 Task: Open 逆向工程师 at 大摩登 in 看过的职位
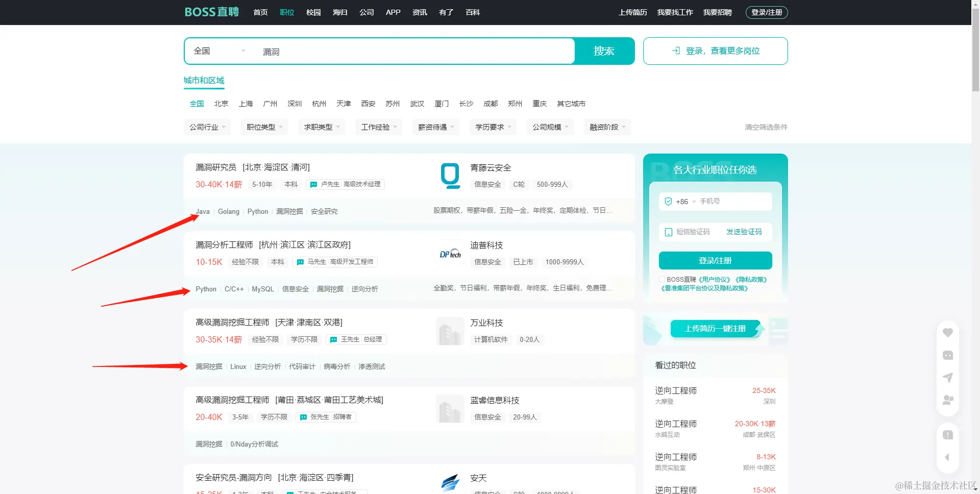point(676,391)
